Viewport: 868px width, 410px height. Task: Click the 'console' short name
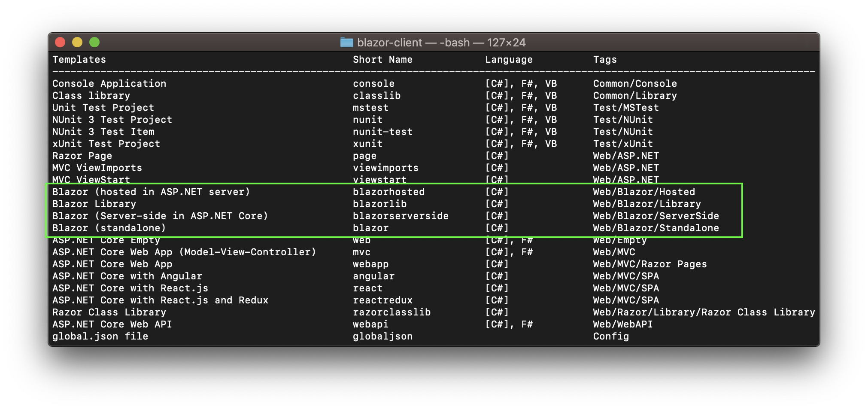[374, 84]
